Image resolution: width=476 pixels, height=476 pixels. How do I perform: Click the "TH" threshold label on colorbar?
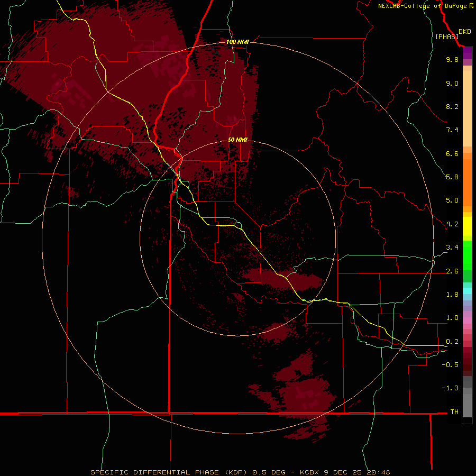click(x=454, y=412)
